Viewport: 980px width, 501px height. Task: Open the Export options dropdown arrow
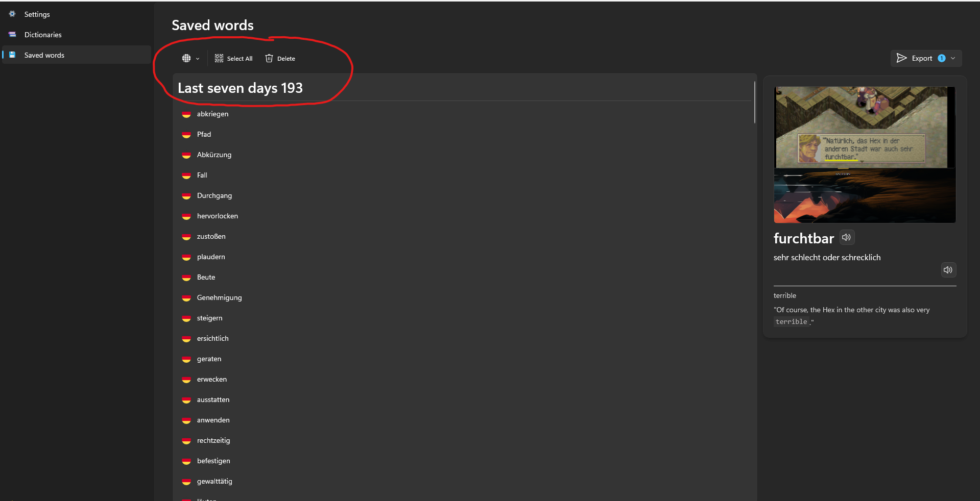tap(953, 58)
